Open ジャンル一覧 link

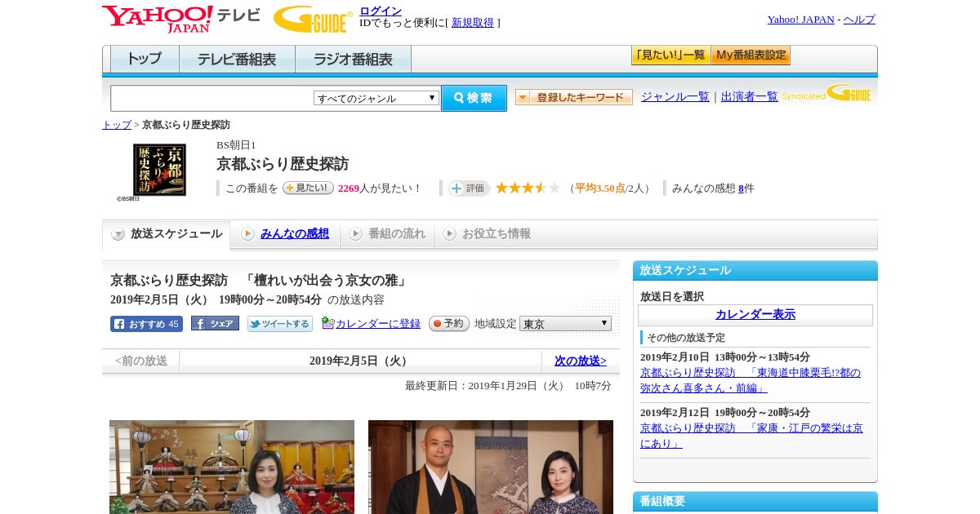point(675,96)
